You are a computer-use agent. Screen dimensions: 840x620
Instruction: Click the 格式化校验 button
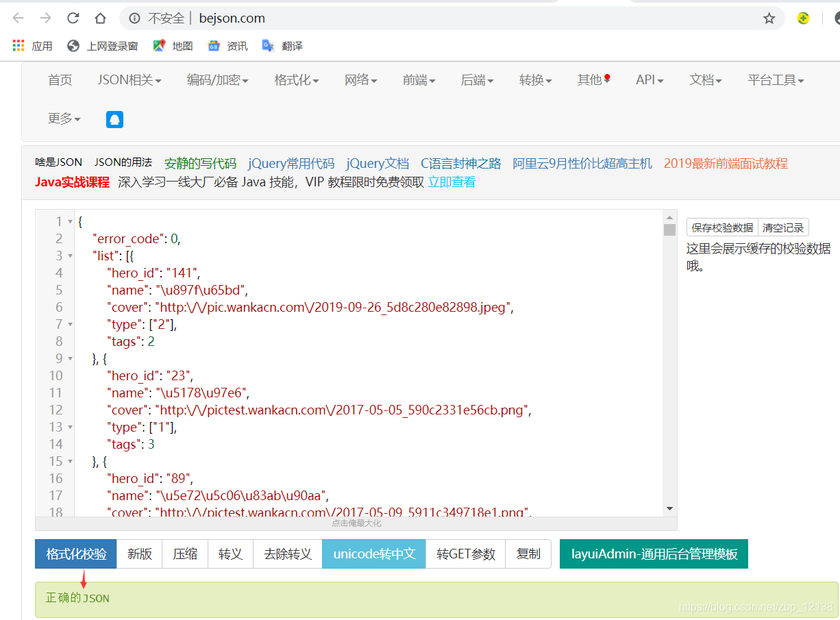[x=76, y=554]
